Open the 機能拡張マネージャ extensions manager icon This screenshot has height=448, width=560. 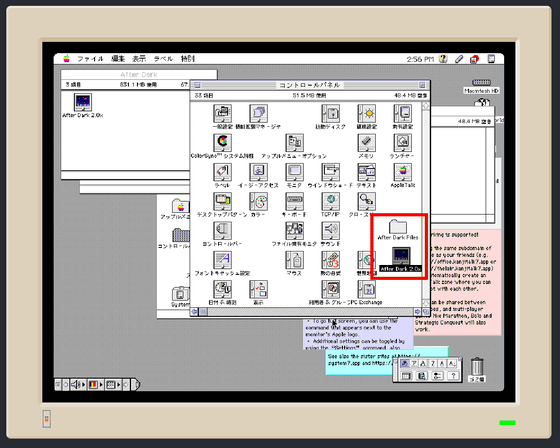(x=258, y=114)
